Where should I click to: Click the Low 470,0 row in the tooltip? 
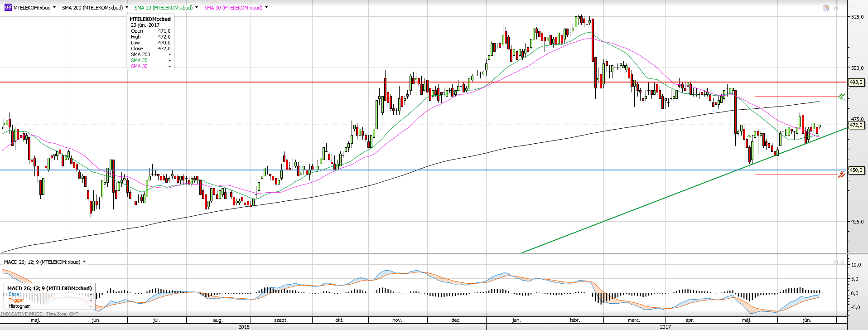pyautogui.click(x=151, y=43)
